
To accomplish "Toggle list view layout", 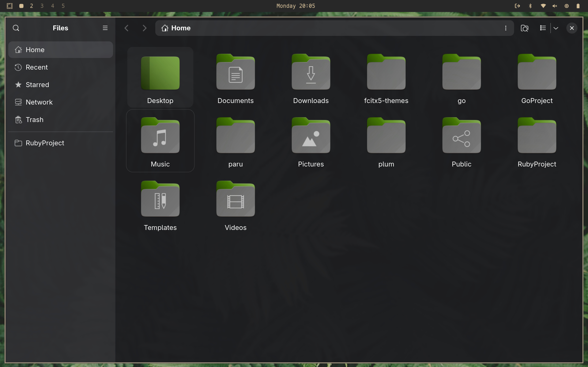I will [543, 28].
